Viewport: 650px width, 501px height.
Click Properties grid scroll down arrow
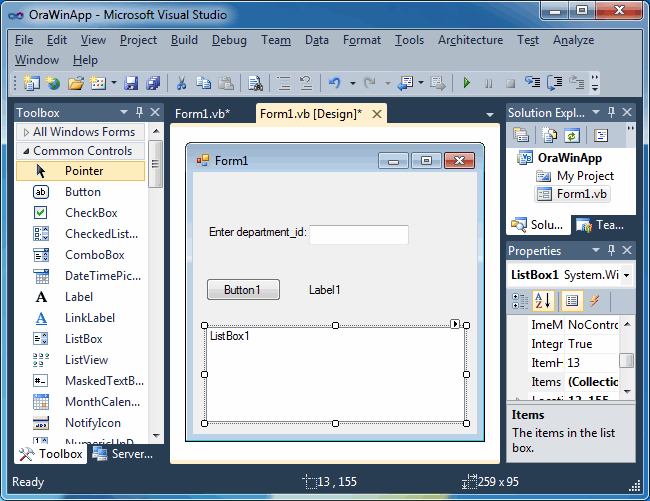627,392
